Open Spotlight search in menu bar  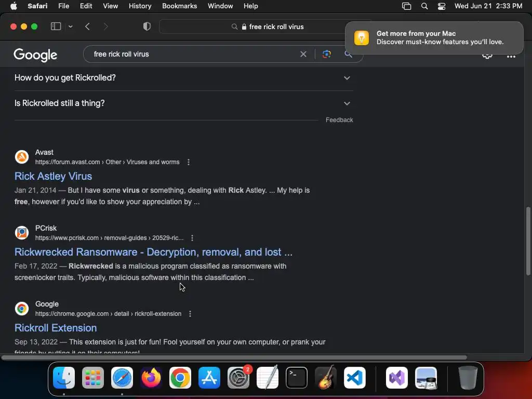424,6
